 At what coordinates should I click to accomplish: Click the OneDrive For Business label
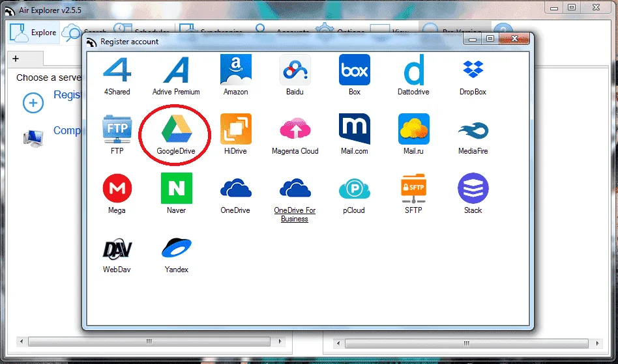(295, 214)
